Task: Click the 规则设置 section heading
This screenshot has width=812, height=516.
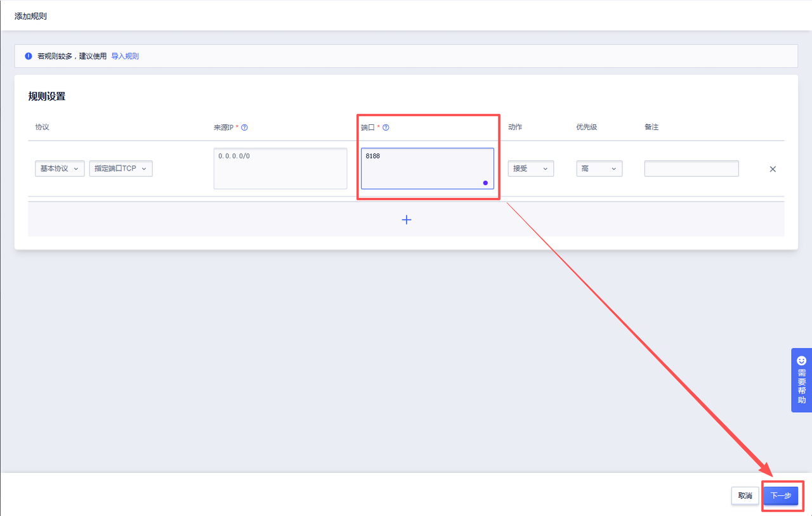Action: (47, 96)
